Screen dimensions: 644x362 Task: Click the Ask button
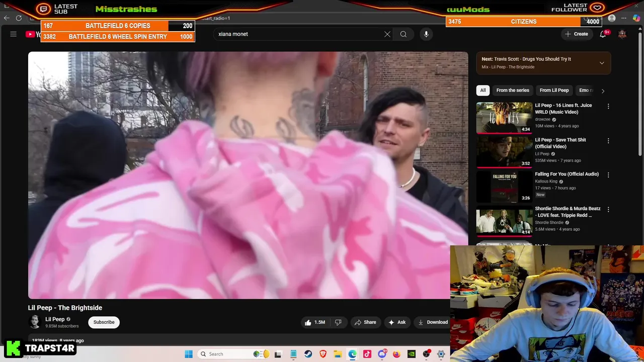pyautogui.click(x=396, y=322)
